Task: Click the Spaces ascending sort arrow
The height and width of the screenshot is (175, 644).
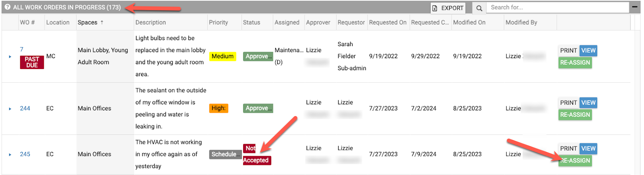Action: pyautogui.click(x=102, y=22)
